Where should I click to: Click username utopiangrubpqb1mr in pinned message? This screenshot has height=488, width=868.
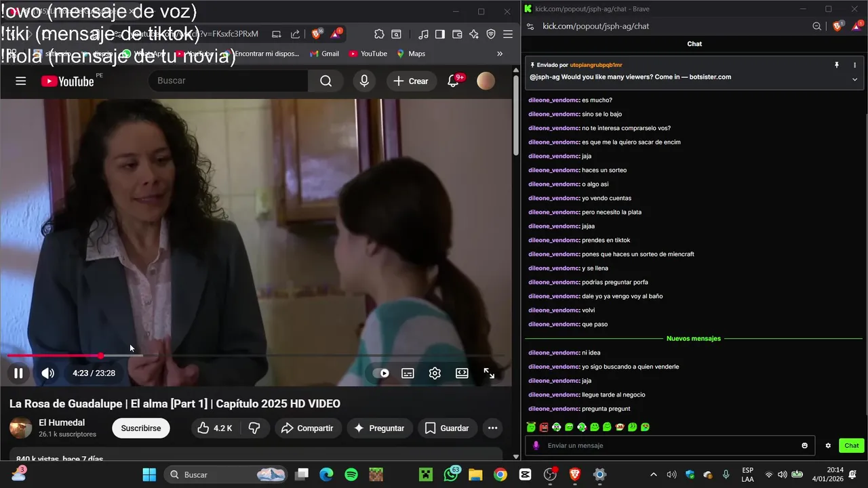click(x=596, y=65)
